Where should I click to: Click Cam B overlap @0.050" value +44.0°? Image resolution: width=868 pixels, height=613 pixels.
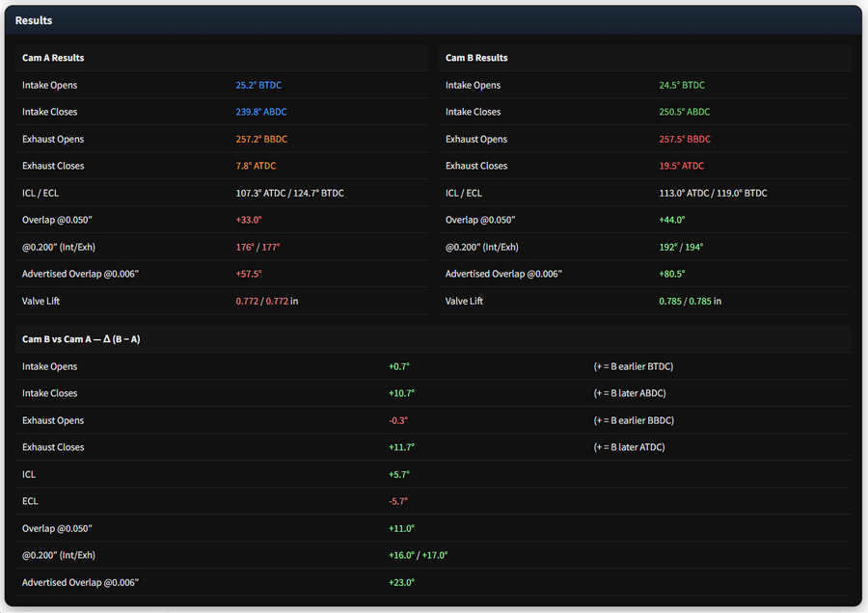click(x=674, y=220)
